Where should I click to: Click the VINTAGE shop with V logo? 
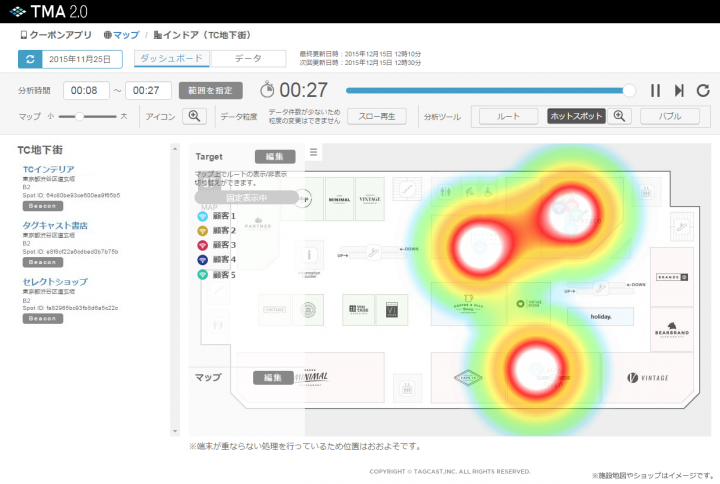click(648, 378)
